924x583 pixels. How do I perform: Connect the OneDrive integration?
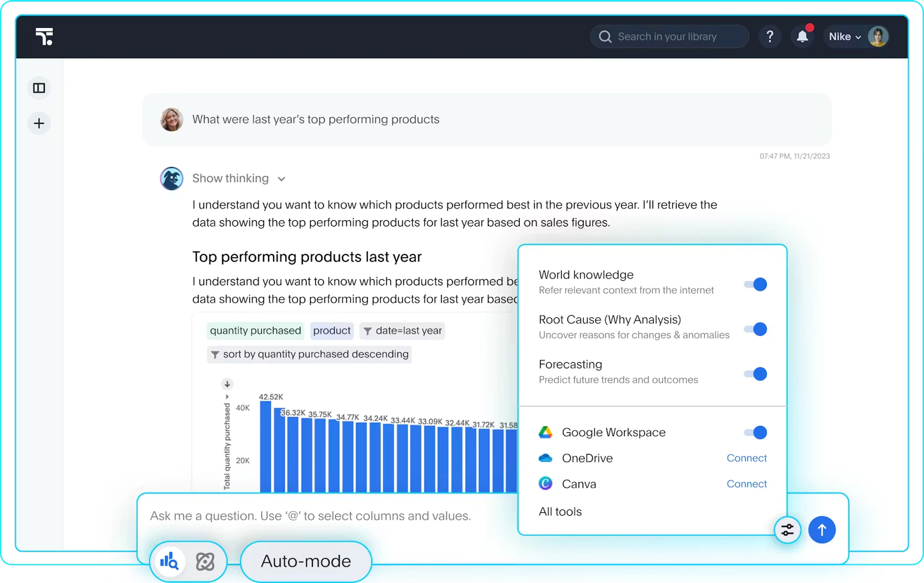746,458
